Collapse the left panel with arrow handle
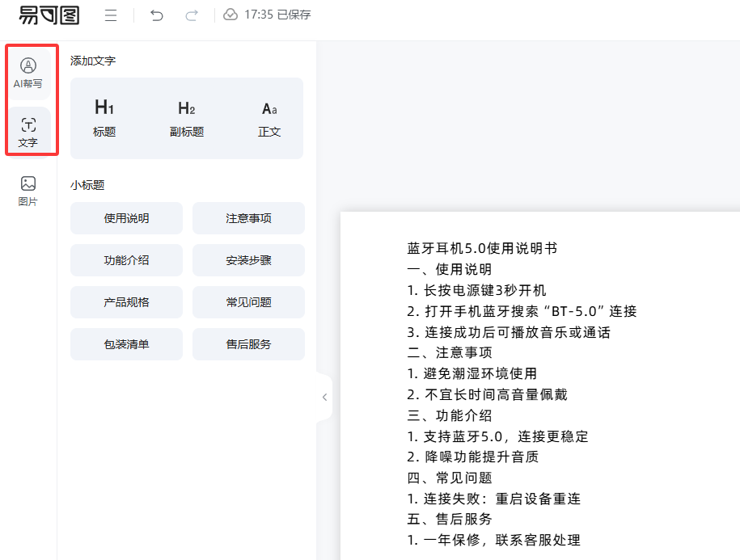The height and width of the screenshot is (560, 740). (324, 397)
